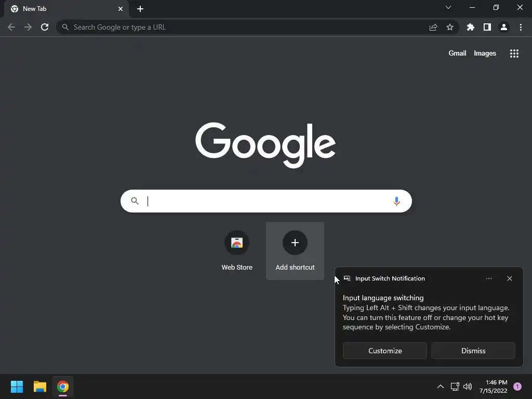Open the Google apps grid
Image resolution: width=532 pixels, height=399 pixels.
514,54
